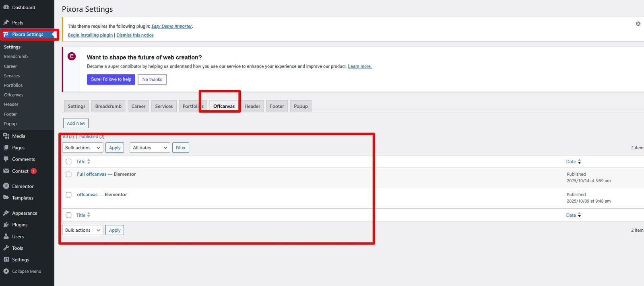Select the Breadcrumb tab
This screenshot has width=644, height=286.
tap(108, 106)
